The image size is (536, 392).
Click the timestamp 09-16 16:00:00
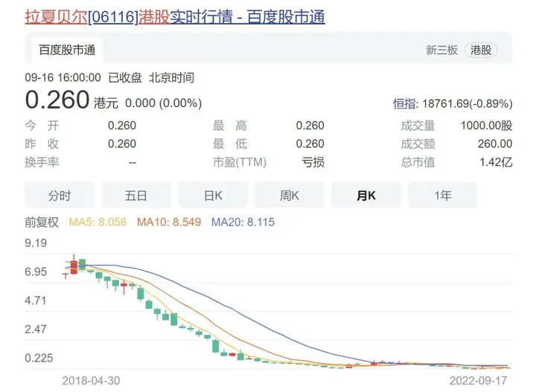point(63,77)
